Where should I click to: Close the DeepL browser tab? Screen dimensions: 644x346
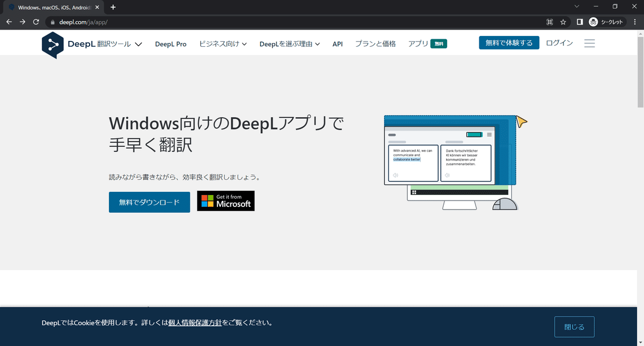[97, 8]
